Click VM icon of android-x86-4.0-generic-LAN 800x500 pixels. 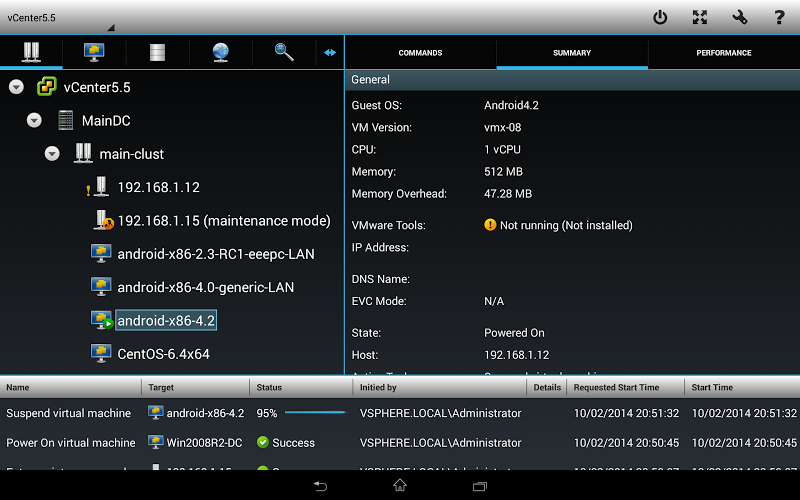tap(101, 287)
